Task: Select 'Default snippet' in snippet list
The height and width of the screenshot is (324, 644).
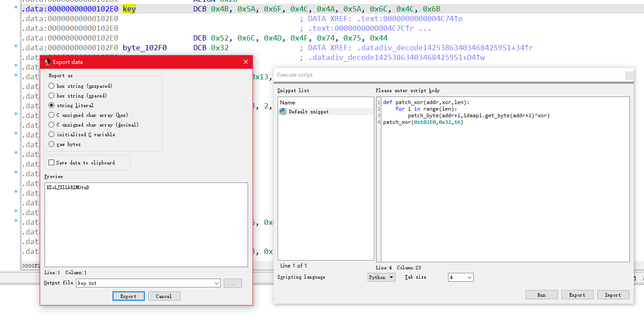Action: (x=326, y=112)
